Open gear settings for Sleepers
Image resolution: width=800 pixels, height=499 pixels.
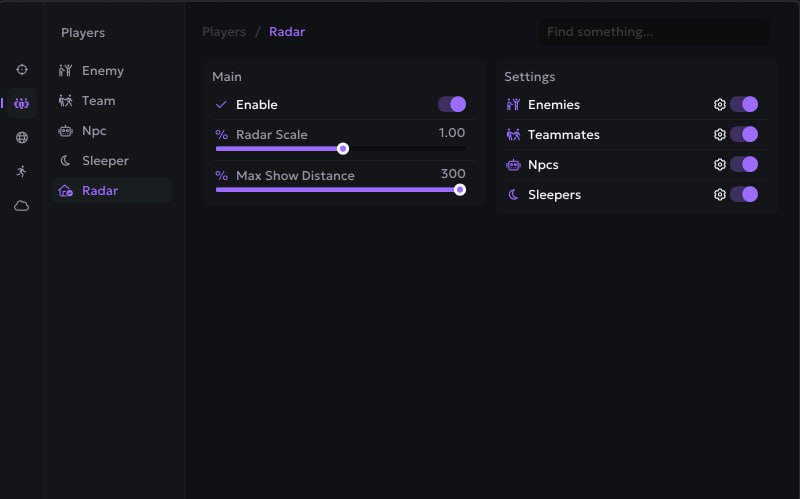719,195
